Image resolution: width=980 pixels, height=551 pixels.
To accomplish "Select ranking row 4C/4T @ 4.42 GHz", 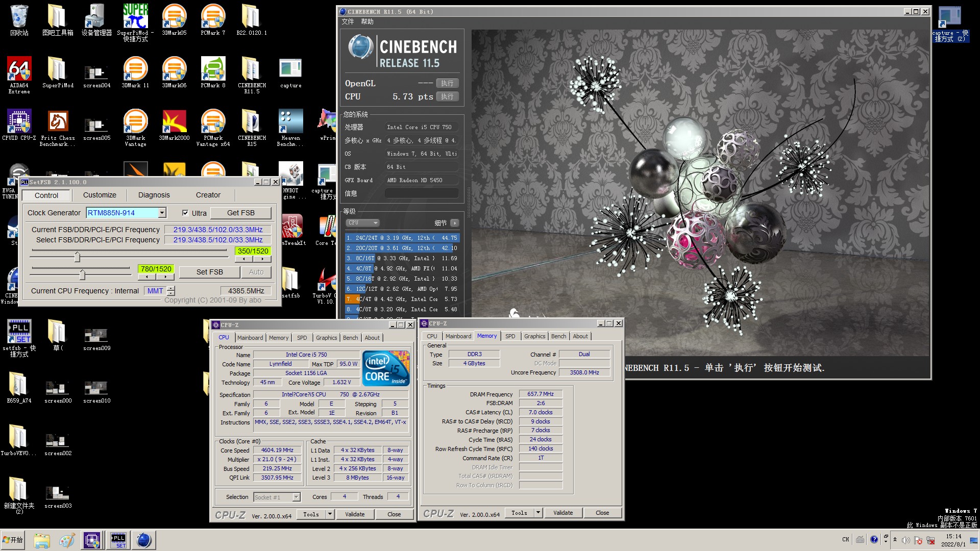I will [402, 299].
